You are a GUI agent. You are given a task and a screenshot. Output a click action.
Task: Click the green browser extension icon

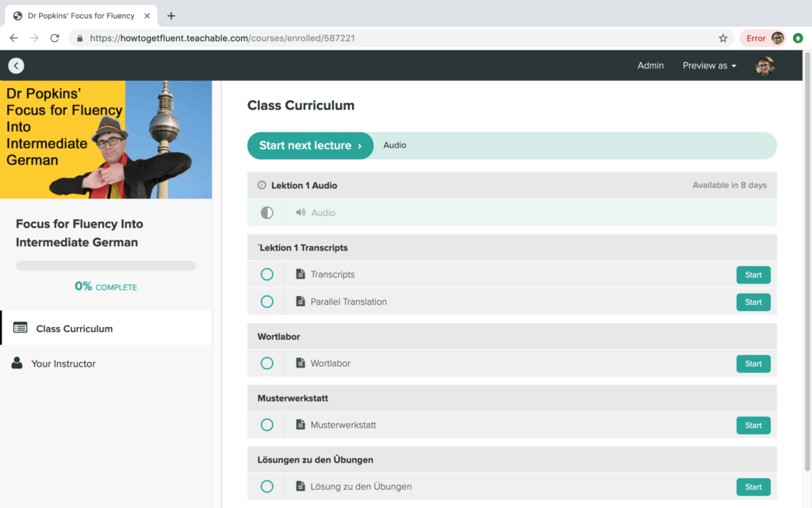(797, 38)
